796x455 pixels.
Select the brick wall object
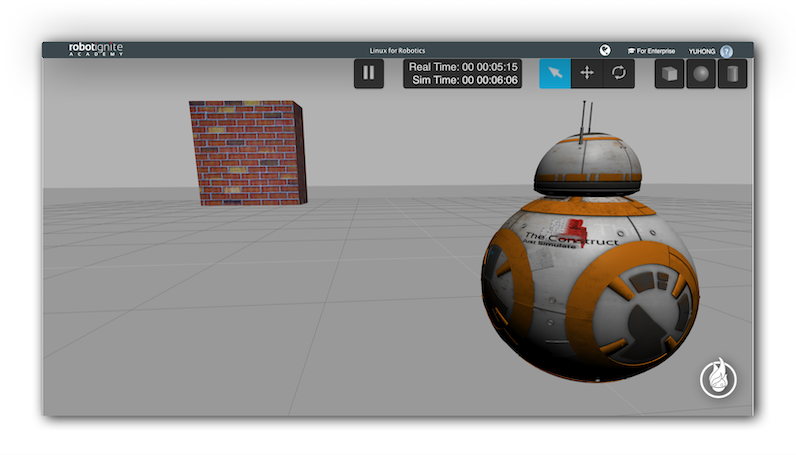point(248,153)
